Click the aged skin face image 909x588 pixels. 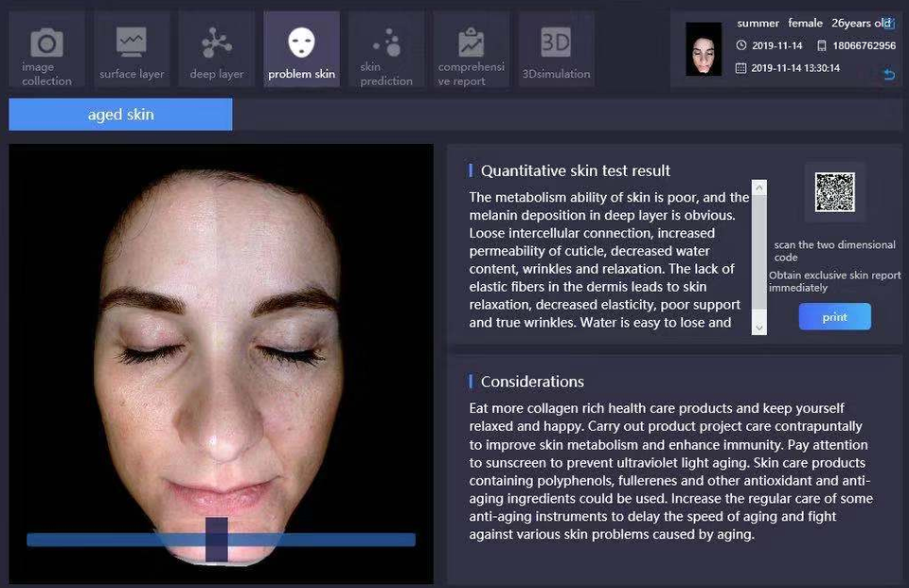coord(221,364)
